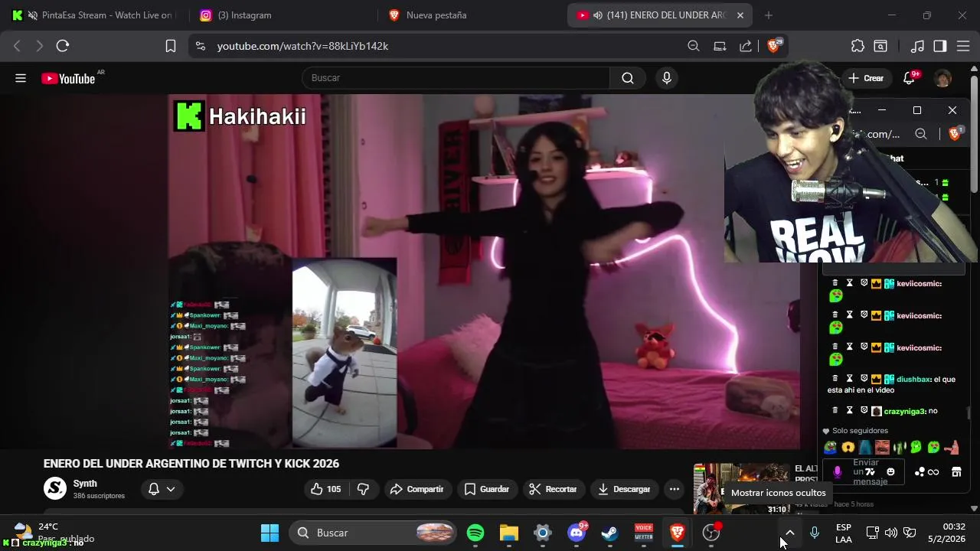980x551 pixels.
Task: Open the Windows Start menu
Action: [x=269, y=533]
